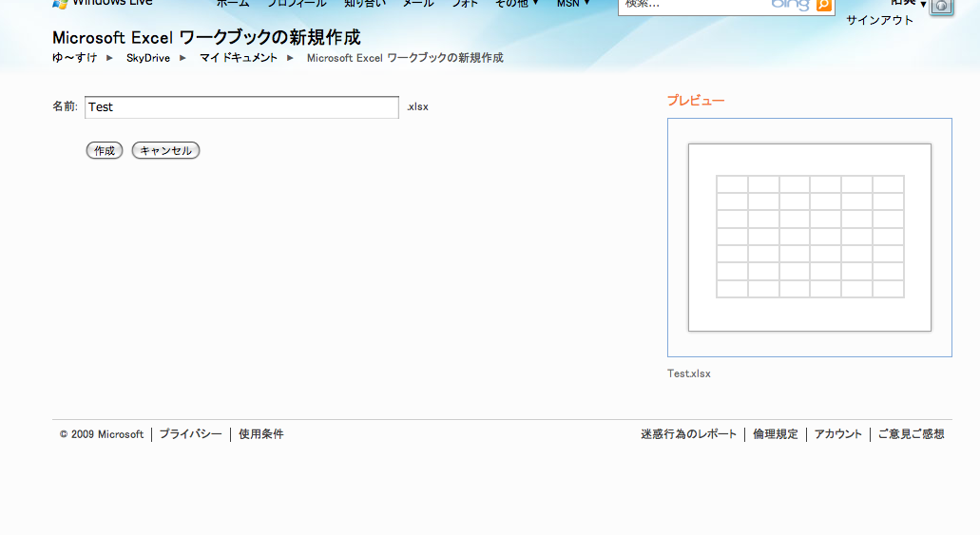Go to ホーム in top navigation
980x535 pixels.
coord(233,4)
